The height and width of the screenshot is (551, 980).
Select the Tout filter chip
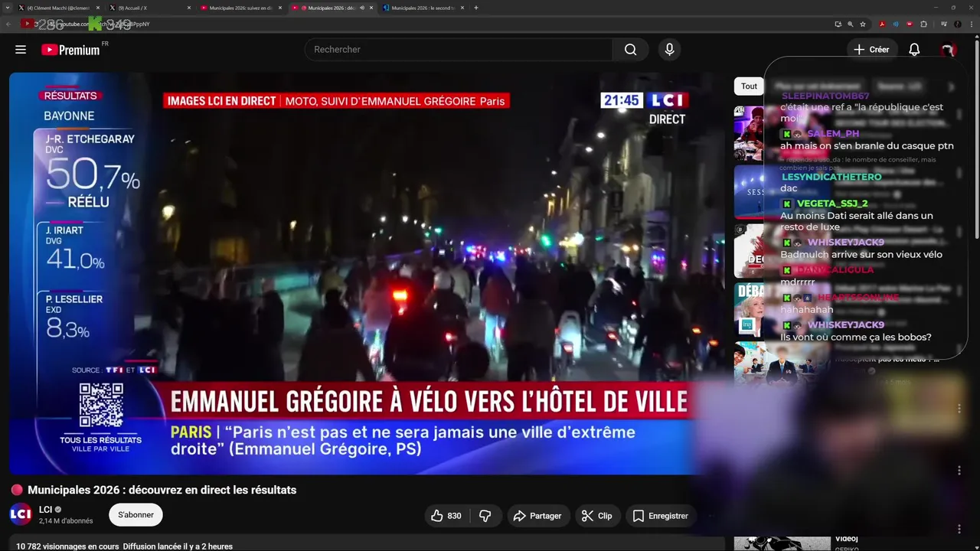coord(749,86)
